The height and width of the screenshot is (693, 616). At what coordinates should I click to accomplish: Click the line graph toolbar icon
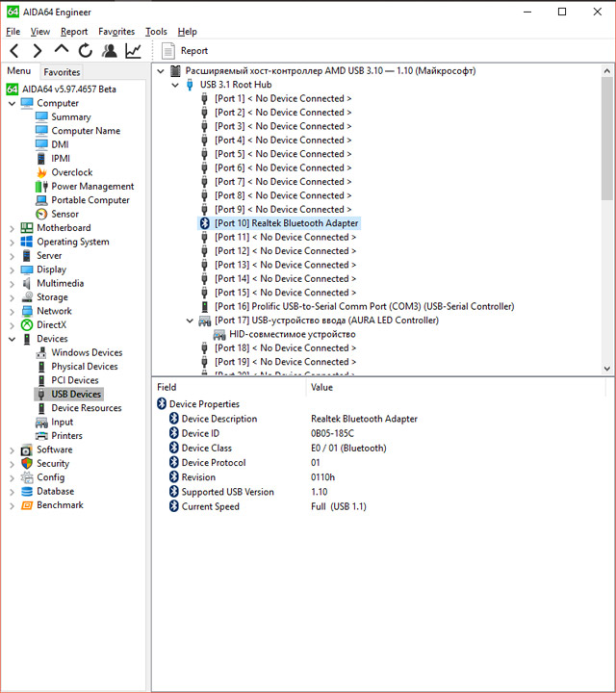pyautogui.click(x=133, y=51)
